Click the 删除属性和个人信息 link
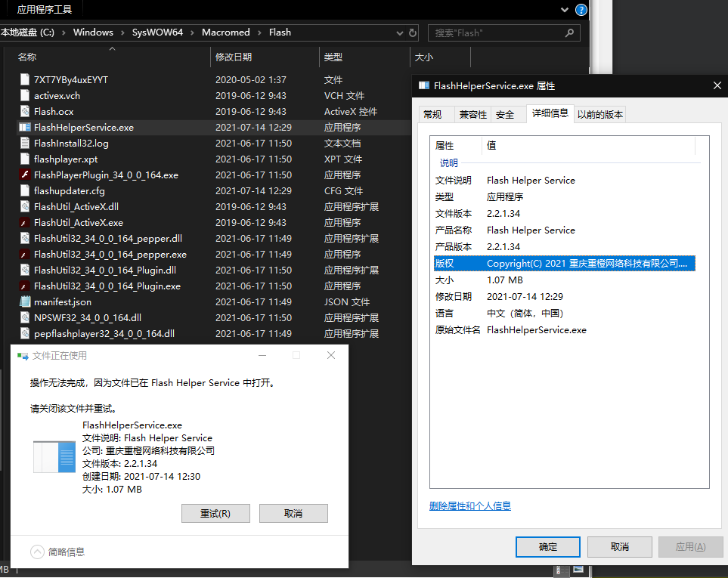 point(469,505)
